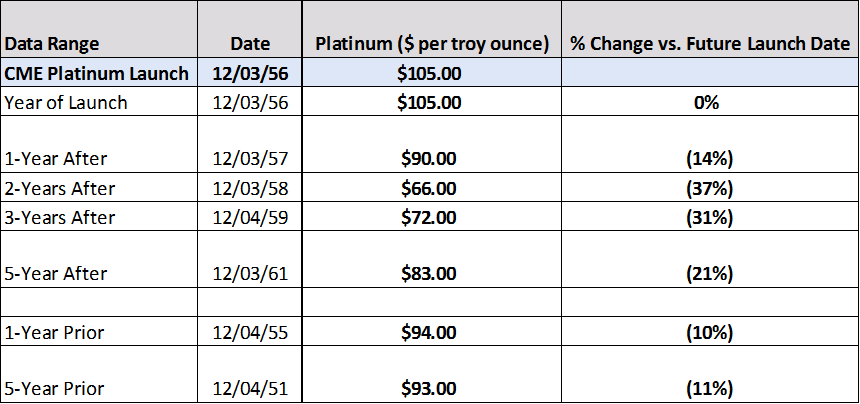Select the (21%) change cell
This screenshot has width=860, height=404.
click(x=709, y=273)
